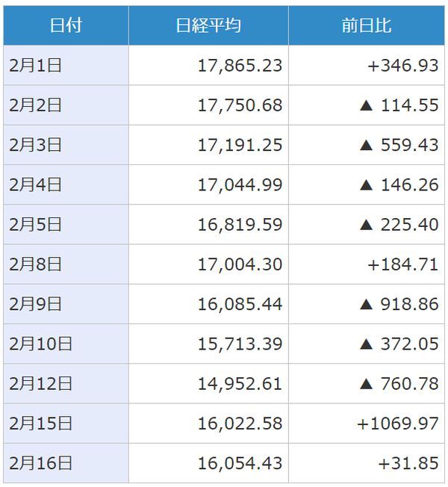Click the +31.85 change cell
Viewport: 448px width, 487px height.
point(408,463)
